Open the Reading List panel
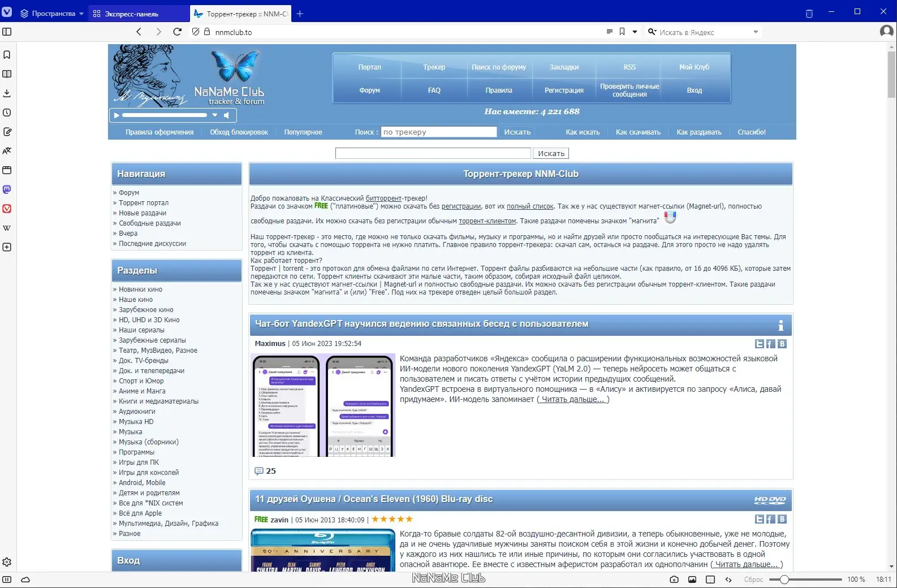897x588 pixels. coord(7,74)
